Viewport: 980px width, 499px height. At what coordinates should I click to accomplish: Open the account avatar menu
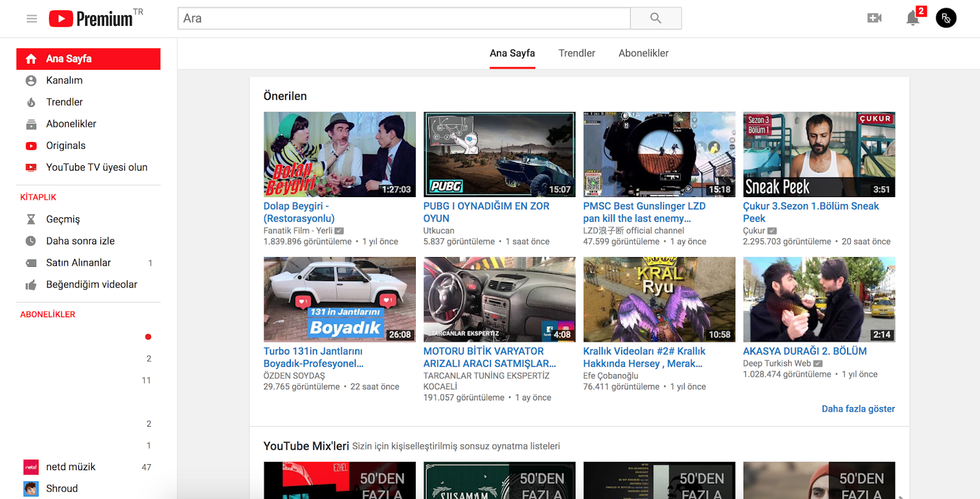(x=946, y=18)
